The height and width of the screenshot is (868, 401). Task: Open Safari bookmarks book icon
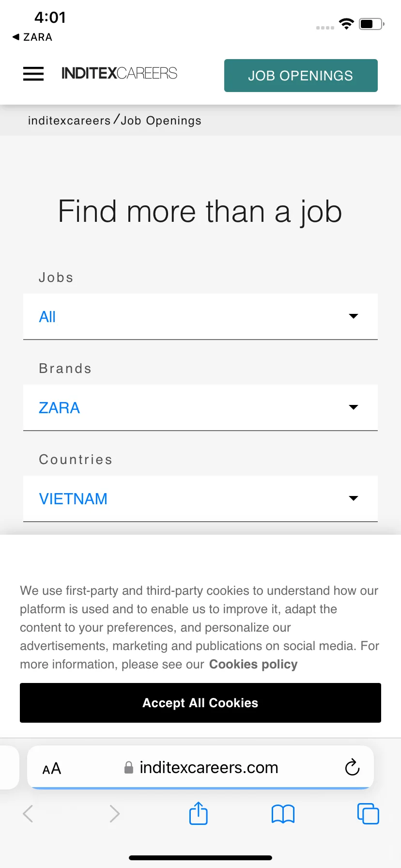[283, 814]
